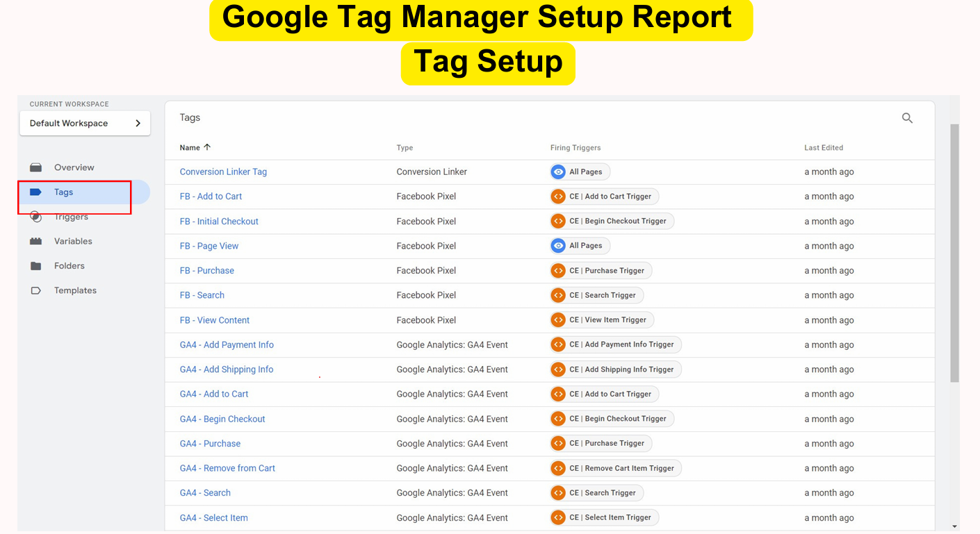Click GA4 - Search's CE | Search Trigger chip
This screenshot has width=980, height=534.
point(597,492)
